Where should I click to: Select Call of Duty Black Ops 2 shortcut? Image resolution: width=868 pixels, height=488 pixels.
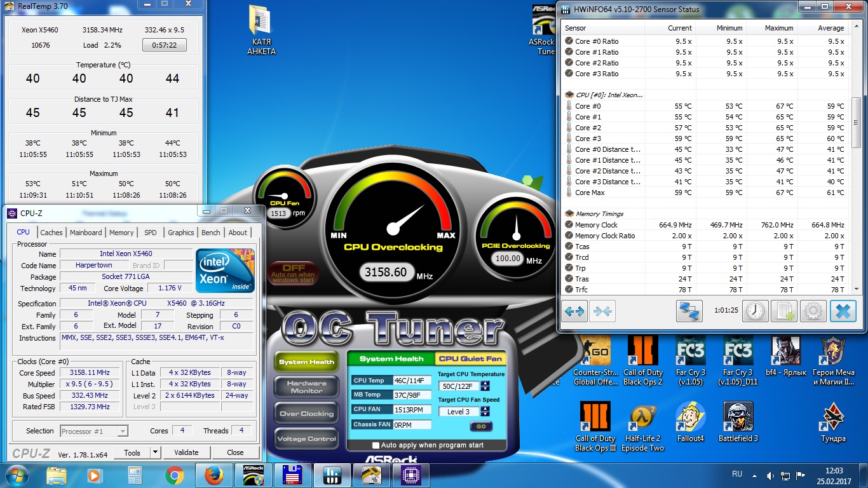point(642,360)
